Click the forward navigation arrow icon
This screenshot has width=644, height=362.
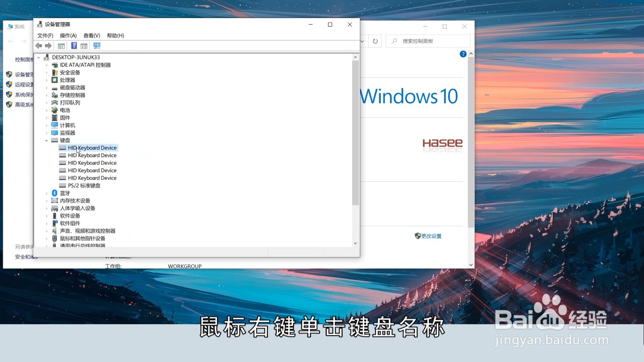(48, 45)
